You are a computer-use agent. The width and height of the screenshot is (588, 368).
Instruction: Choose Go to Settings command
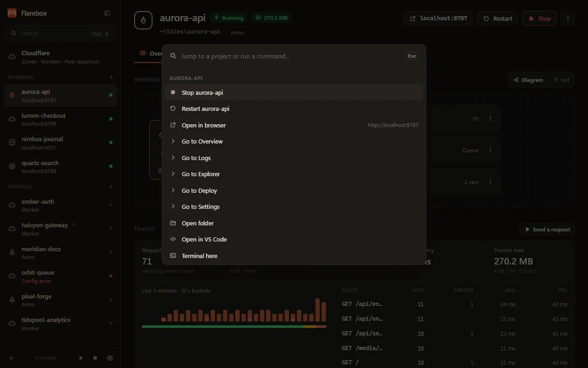(294, 207)
